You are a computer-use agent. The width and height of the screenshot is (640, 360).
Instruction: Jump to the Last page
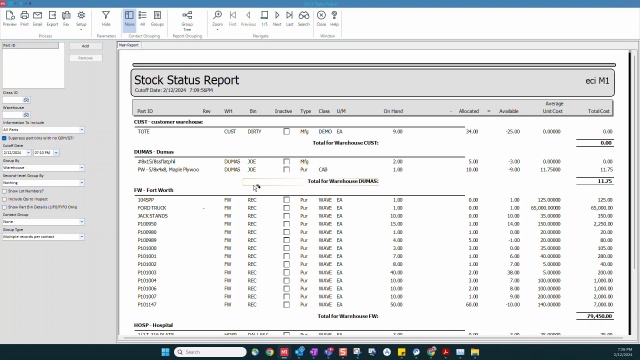coord(289,18)
